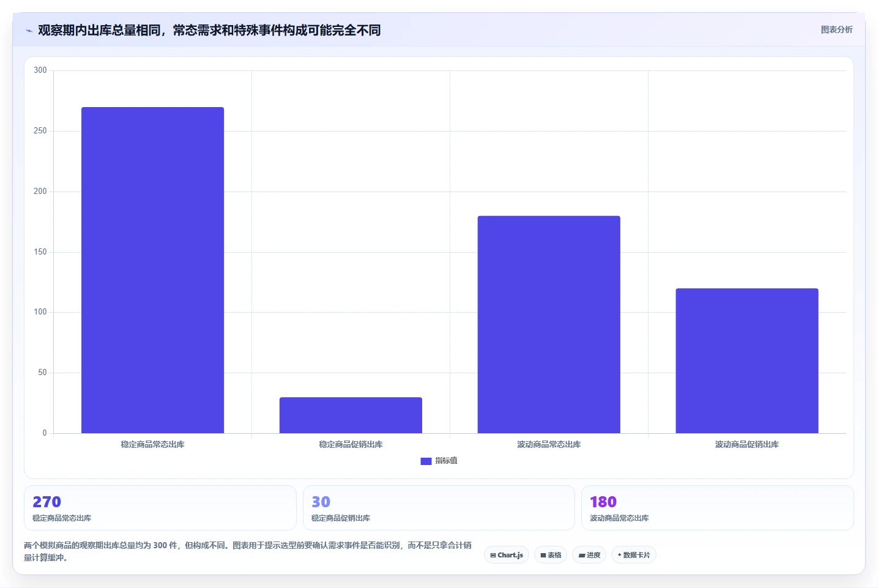Click the 进度 tag chip
The height and width of the screenshot is (588, 878).
(589, 555)
